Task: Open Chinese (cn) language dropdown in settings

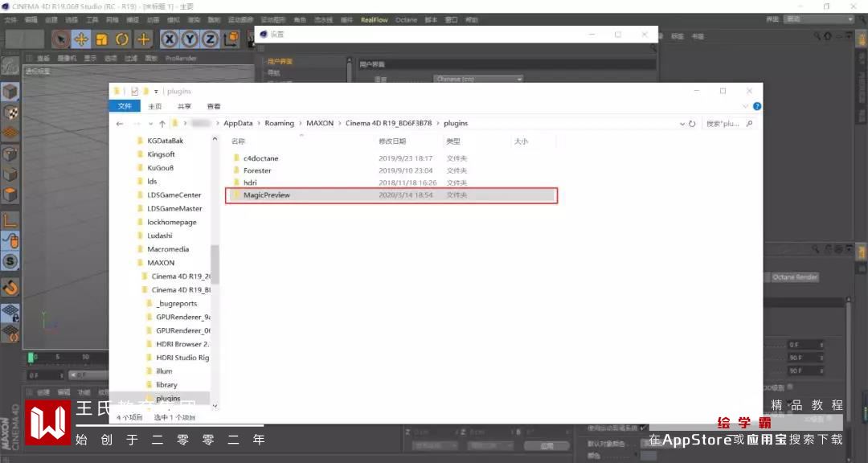Action: [478, 80]
